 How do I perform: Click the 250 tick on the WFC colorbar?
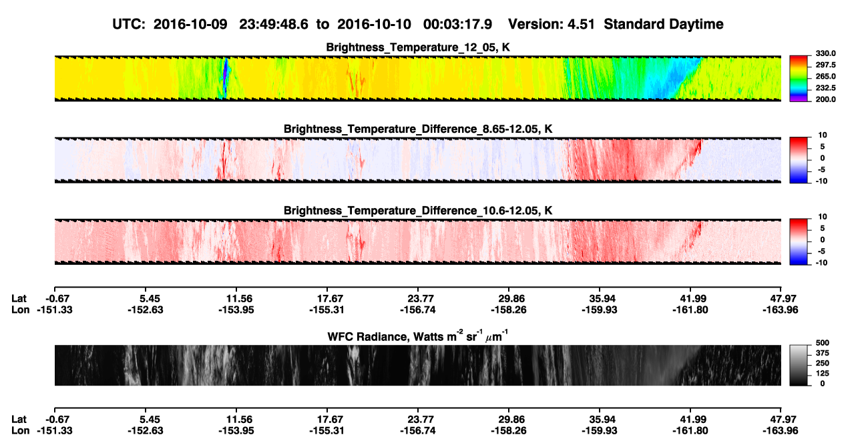pos(823,365)
